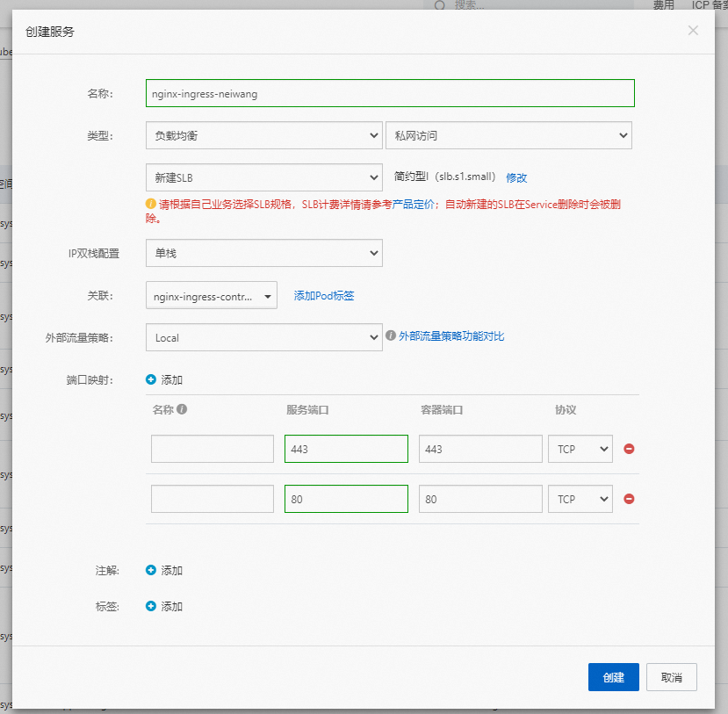The image size is (728, 714).
Task: Click the service name input field
Action: pyautogui.click(x=390, y=93)
